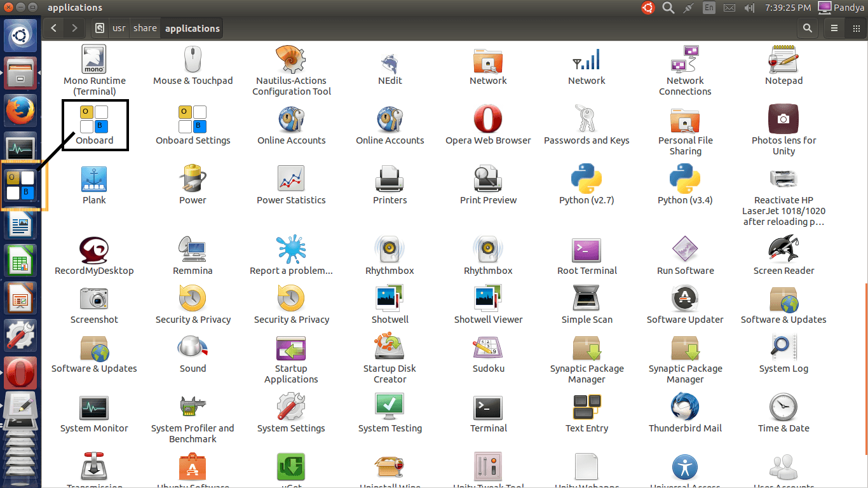This screenshot has height=488, width=868.
Task: Select the Startup Disk Creator icon
Action: 390,347
